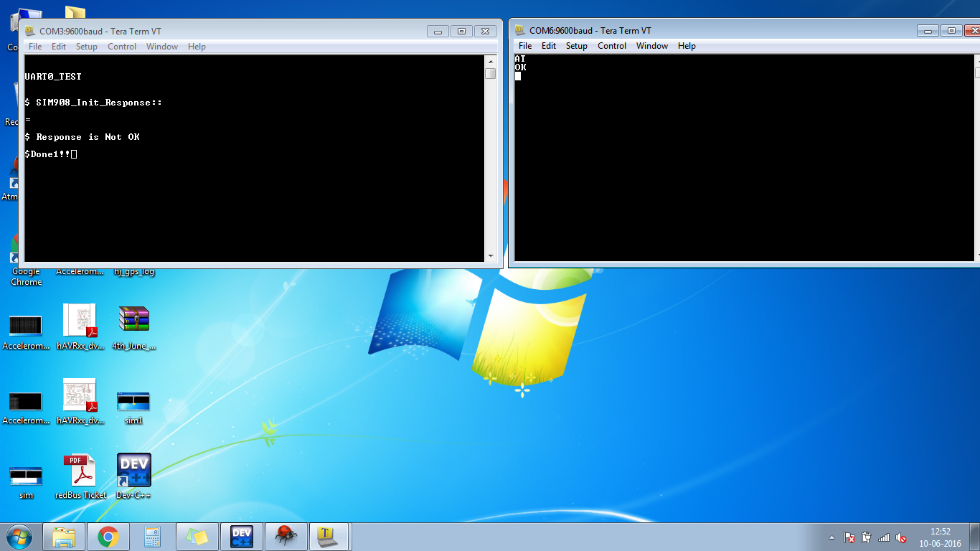This screenshot has width=980, height=551.
Task: Click the OK response in COM6 terminal
Action: click(520, 67)
